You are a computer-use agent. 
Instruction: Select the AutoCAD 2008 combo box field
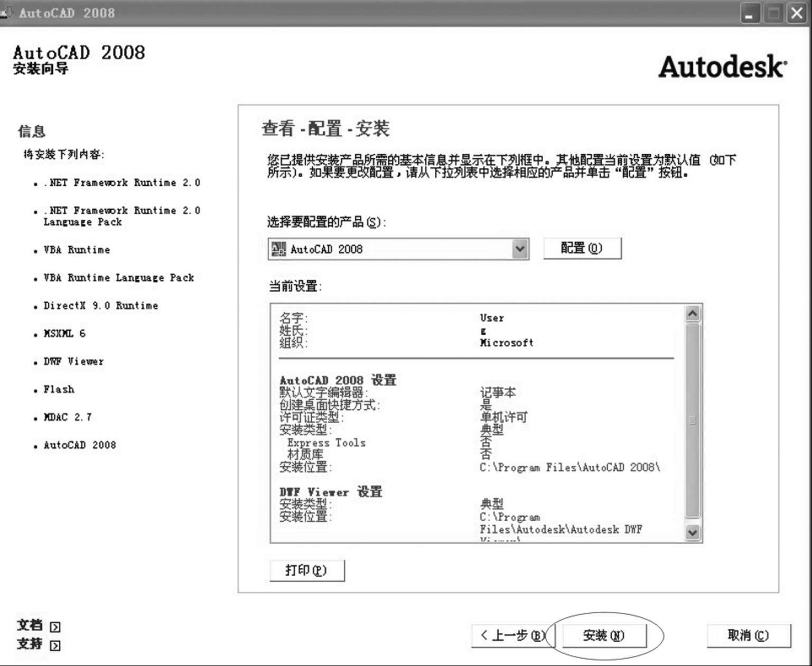click(391, 249)
